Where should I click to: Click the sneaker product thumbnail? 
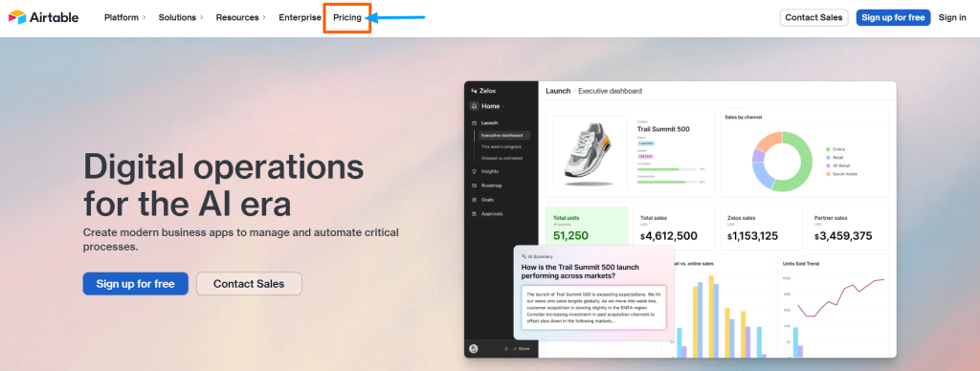[x=590, y=152]
